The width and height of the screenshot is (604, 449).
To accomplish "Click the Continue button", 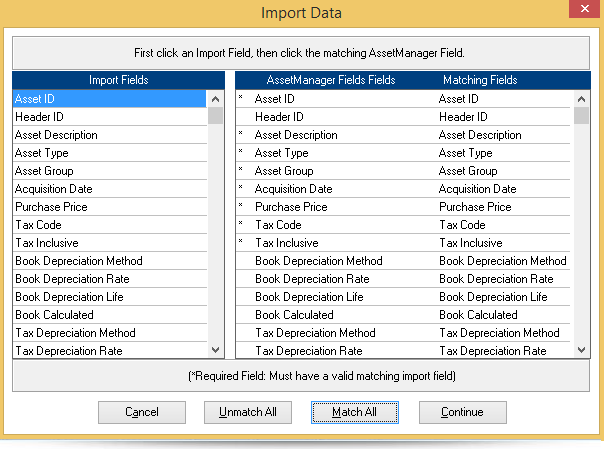I will point(463,412).
